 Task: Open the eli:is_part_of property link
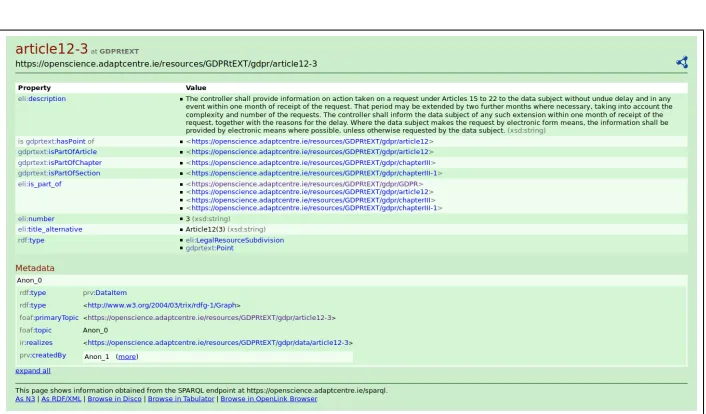(40, 184)
